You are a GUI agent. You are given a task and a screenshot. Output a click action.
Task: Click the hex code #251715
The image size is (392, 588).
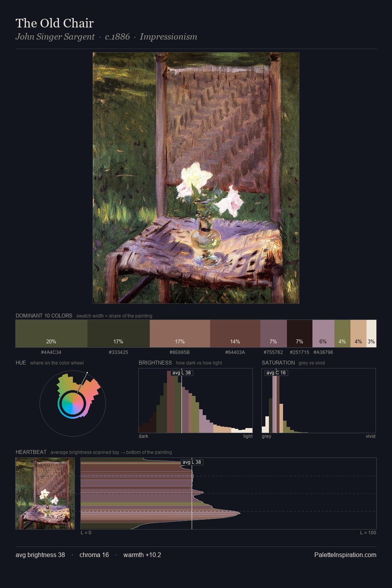[x=299, y=352]
